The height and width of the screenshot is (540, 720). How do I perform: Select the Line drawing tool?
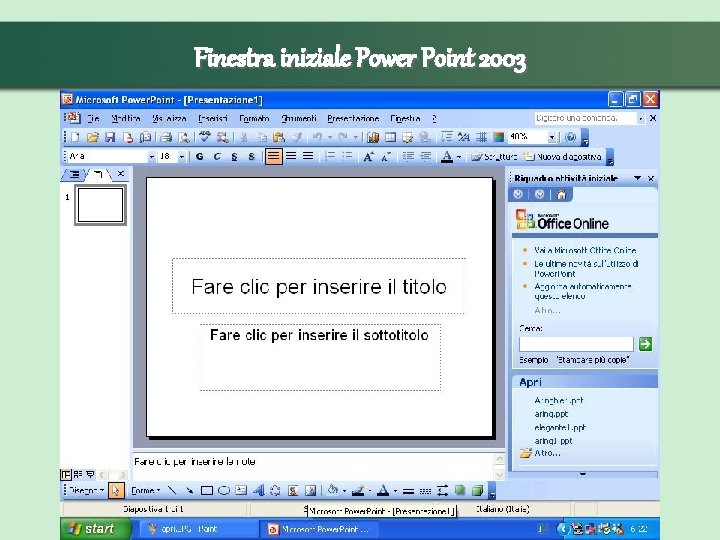(172, 490)
